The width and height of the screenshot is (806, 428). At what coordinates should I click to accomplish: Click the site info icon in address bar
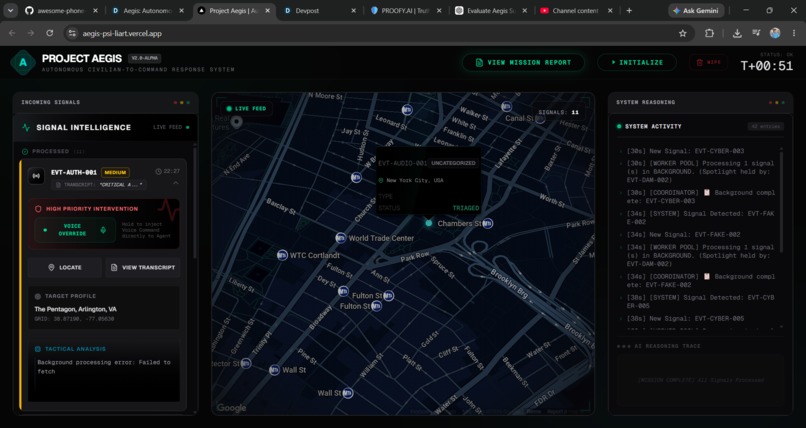72,33
